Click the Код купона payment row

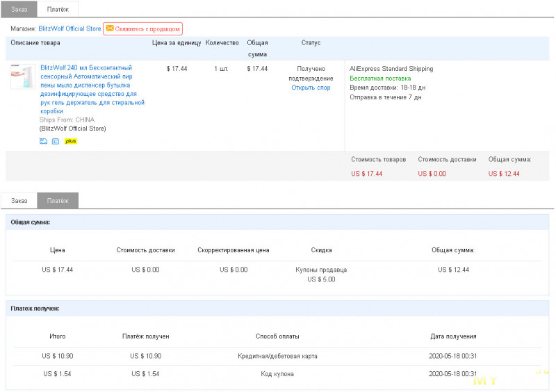[277, 374]
